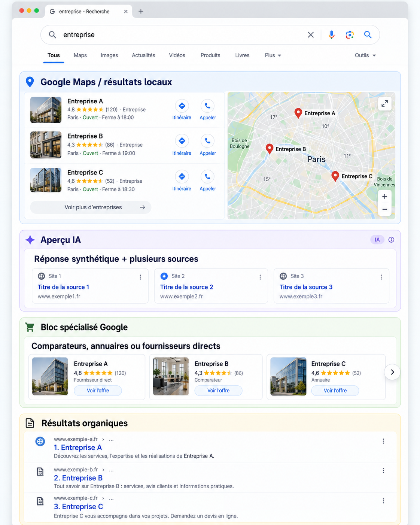This screenshot has height=525, width=420.
Task: Open the Aperçu IA info icon
Action: [x=391, y=240]
